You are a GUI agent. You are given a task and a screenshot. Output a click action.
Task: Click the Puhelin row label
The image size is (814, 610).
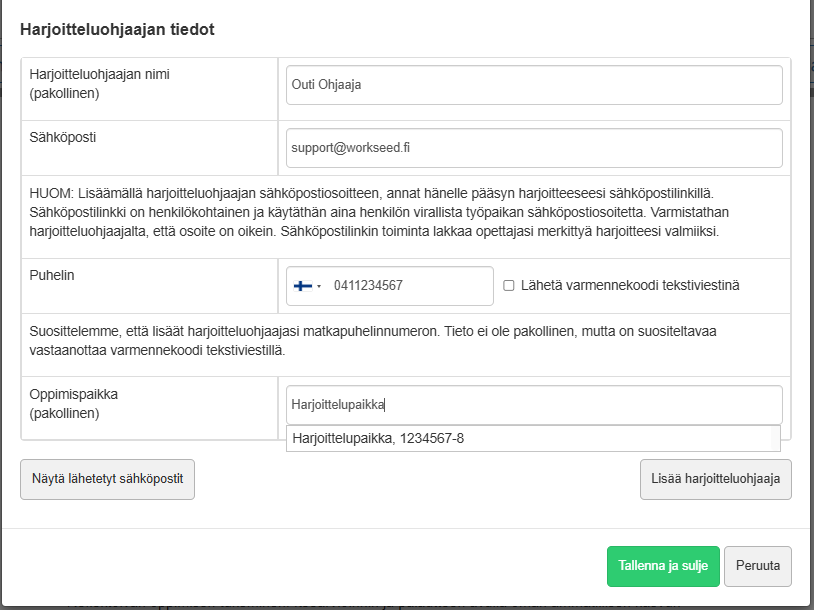coord(52,275)
